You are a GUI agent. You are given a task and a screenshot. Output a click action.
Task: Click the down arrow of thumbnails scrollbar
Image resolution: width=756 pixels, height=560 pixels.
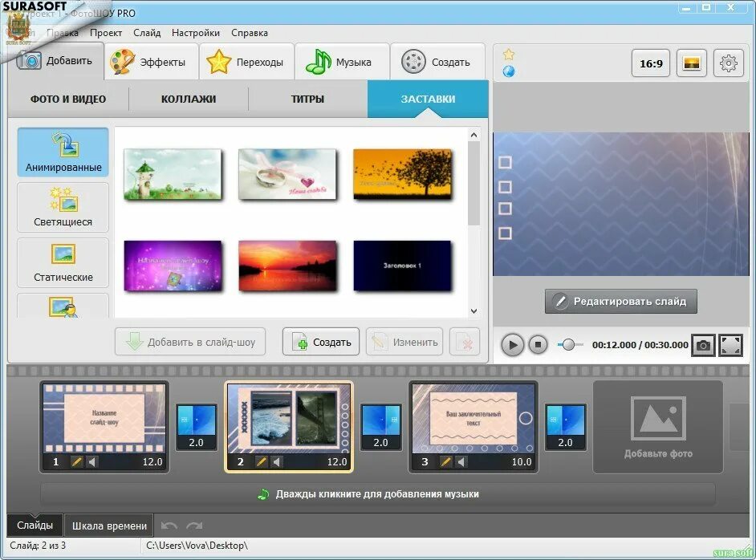coord(474,311)
